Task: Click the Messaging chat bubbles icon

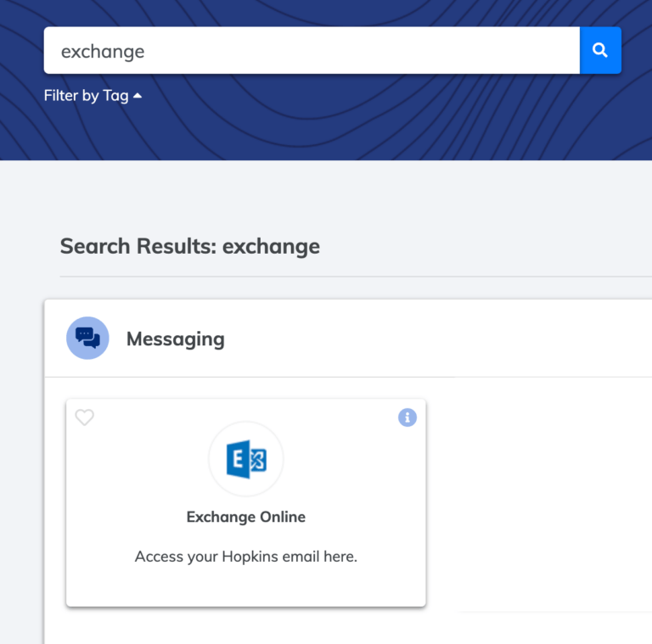Action: tap(87, 338)
